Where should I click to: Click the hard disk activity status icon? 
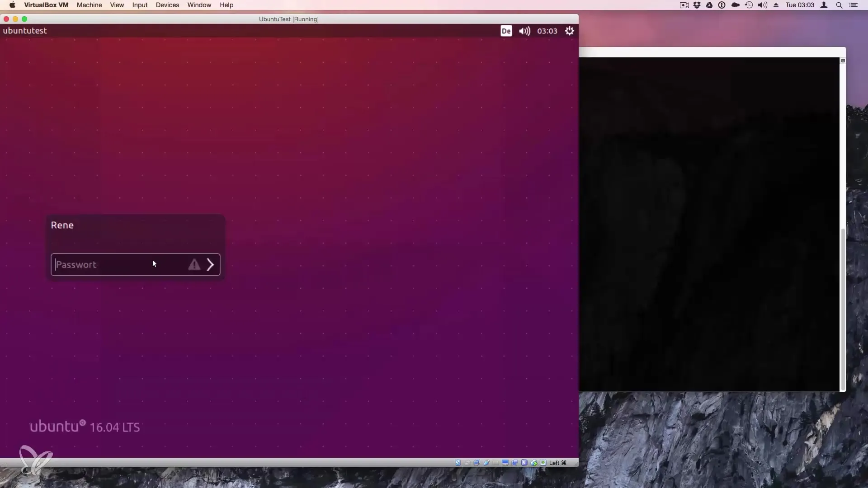coord(458,463)
